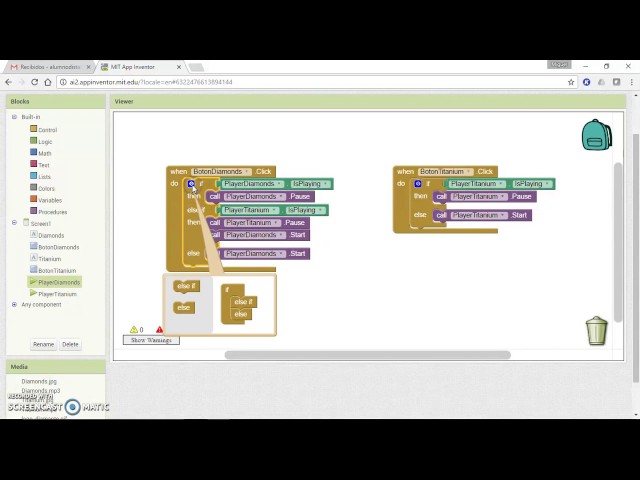This screenshot has width=640, height=480.
Task: Open PlayerTitanium dropdown in else-if IsPlaying block
Action: (x=250, y=210)
